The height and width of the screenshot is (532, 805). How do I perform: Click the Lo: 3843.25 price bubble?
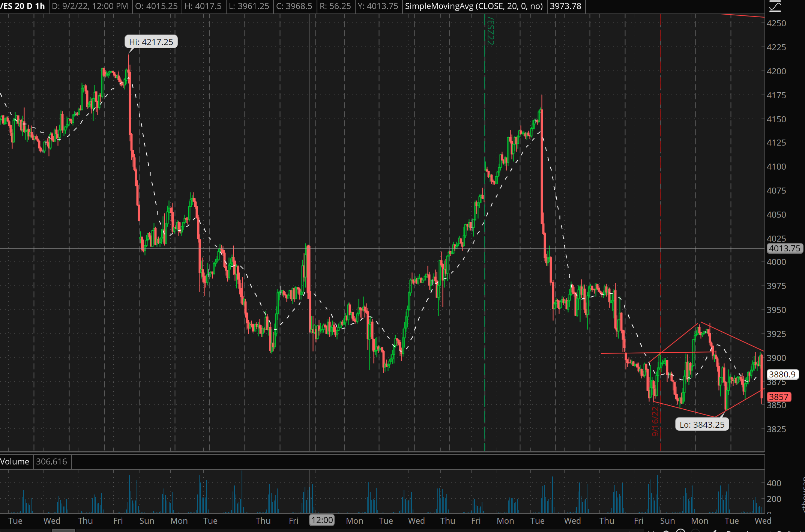[702, 424]
